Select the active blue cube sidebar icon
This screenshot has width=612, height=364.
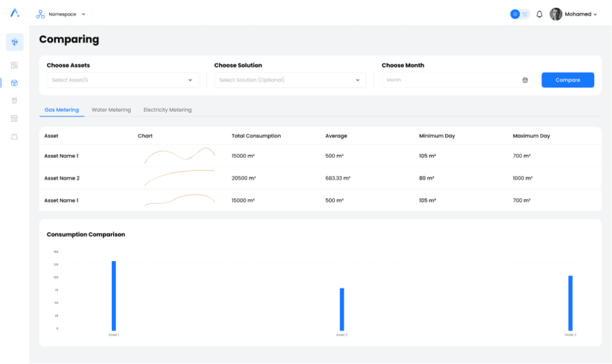tap(14, 83)
